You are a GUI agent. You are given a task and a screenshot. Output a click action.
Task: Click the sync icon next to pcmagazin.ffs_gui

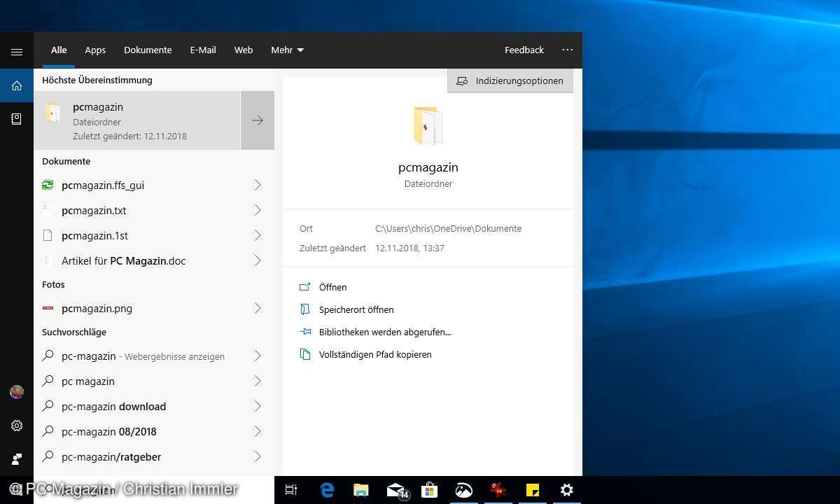[x=48, y=185]
